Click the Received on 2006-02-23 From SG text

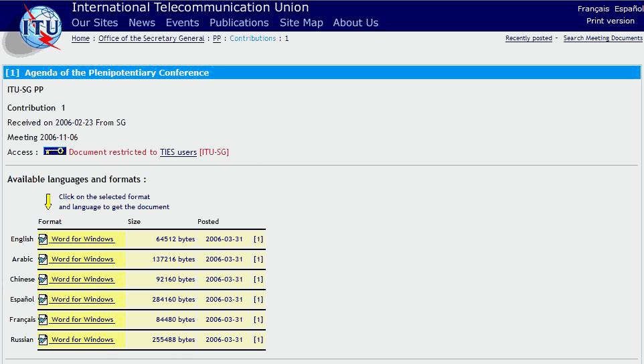pos(66,123)
